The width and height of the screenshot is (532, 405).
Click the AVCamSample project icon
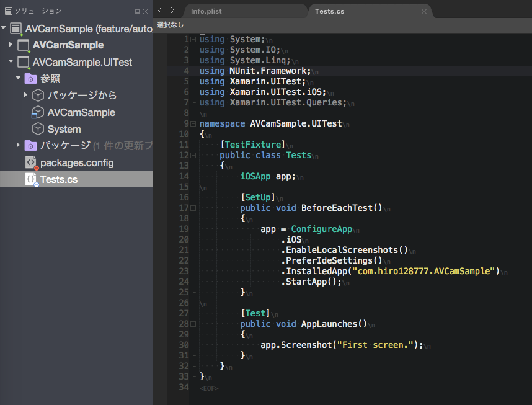(x=23, y=45)
